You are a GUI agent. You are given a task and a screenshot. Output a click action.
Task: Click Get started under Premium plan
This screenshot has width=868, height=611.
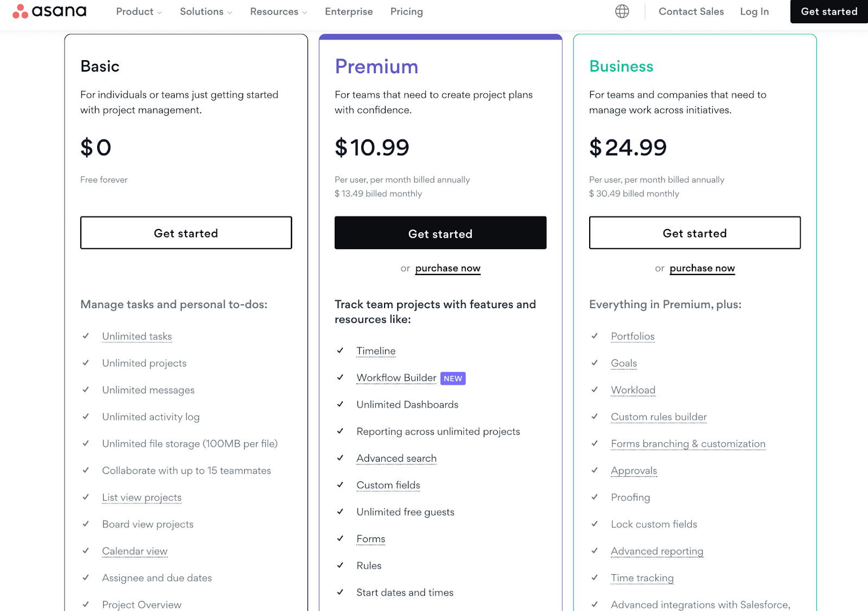[441, 233]
